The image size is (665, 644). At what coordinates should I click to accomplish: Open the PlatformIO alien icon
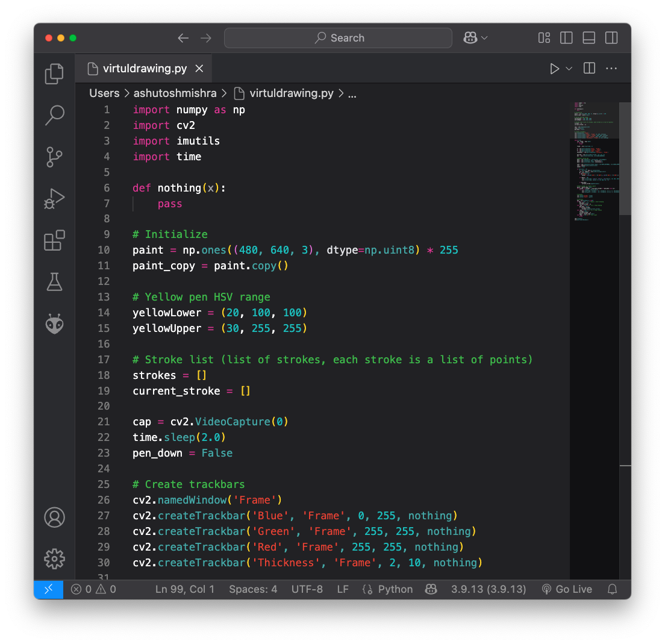(x=54, y=324)
